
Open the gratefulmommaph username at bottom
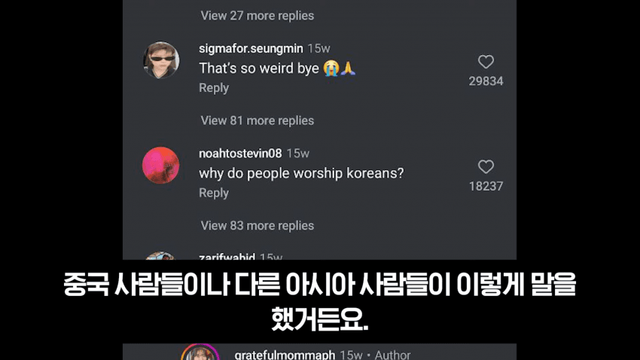click(285, 354)
